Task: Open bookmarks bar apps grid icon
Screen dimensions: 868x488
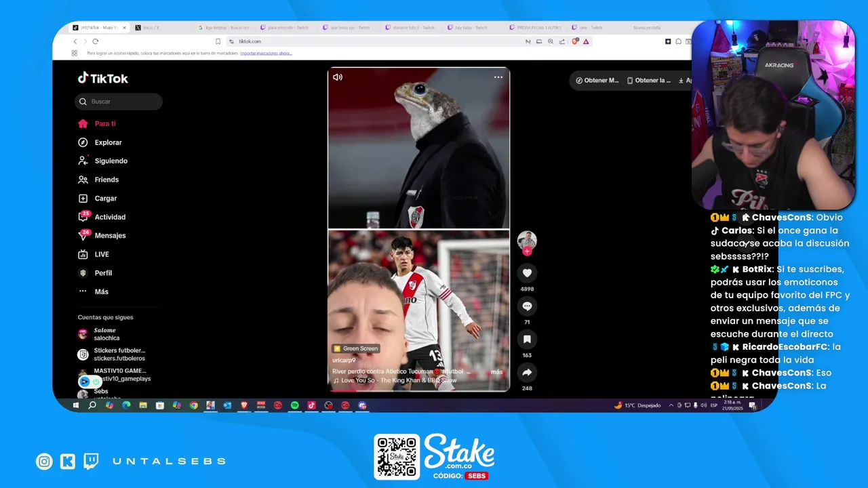Action: click(x=74, y=53)
